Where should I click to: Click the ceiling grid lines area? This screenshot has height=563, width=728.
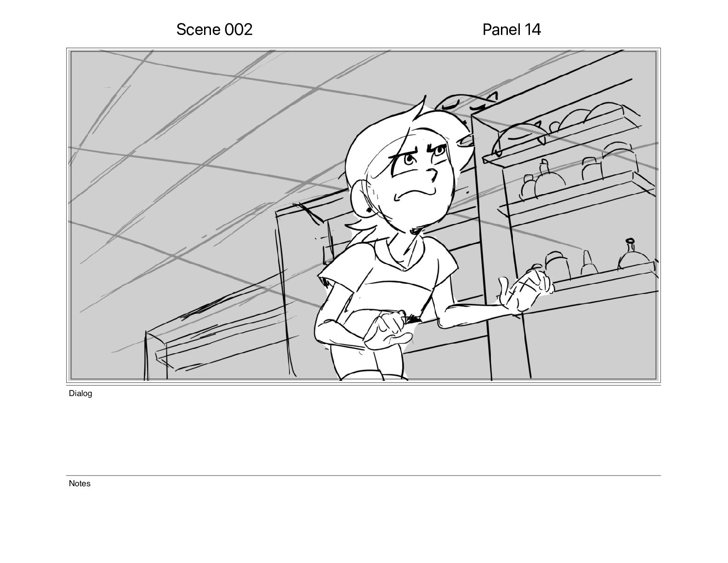[207, 138]
